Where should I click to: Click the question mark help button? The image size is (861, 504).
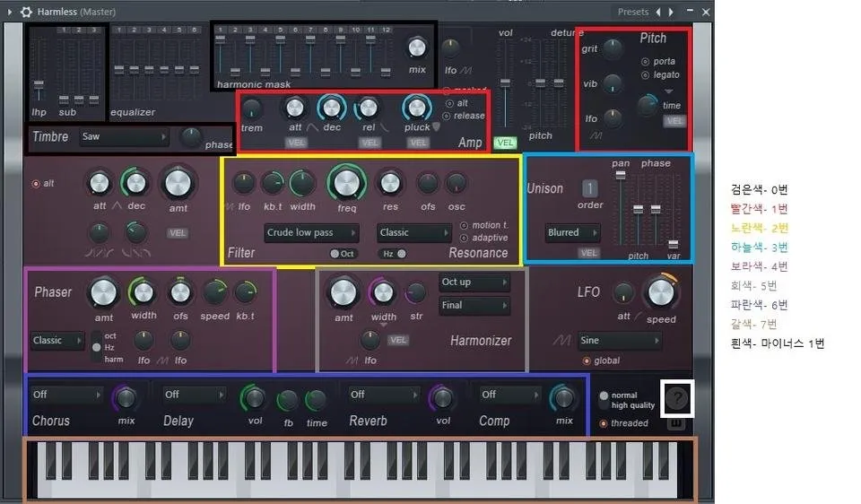click(x=676, y=398)
